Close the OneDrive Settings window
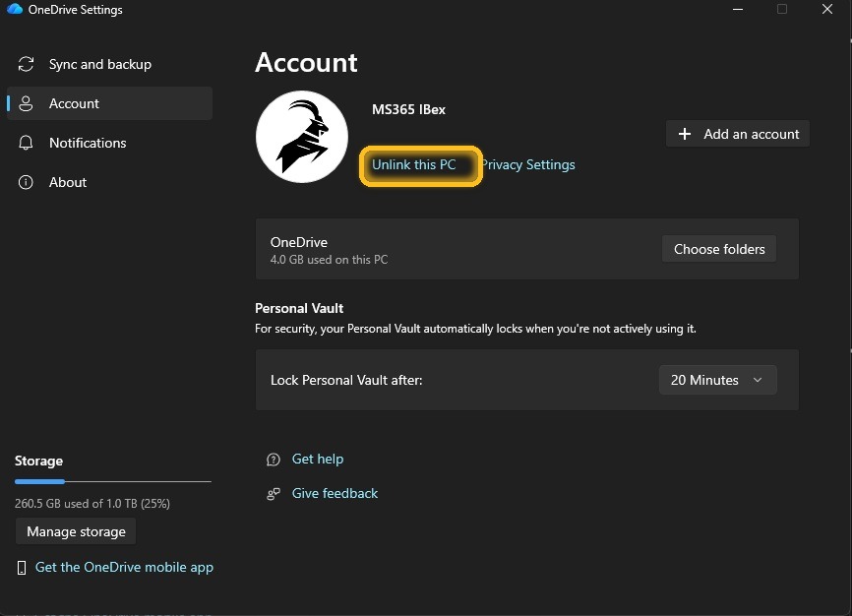Screen dimensions: 852x616 pyautogui.click(x=827, y=9)
